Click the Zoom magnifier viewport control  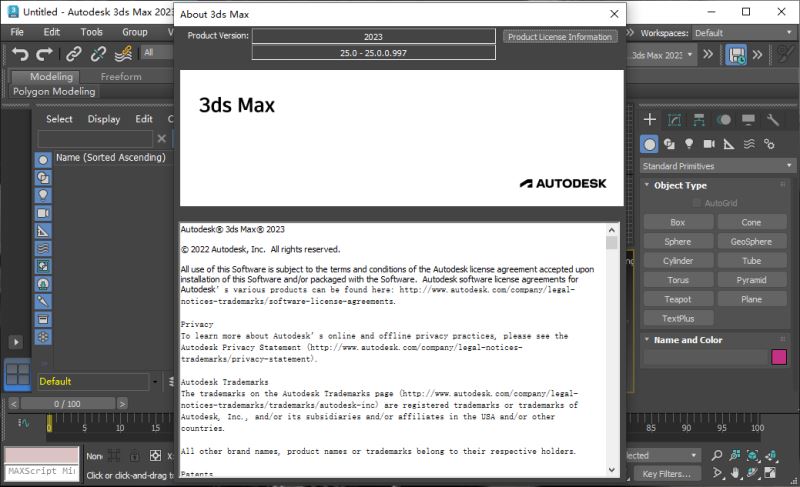(x=717, y=455)
